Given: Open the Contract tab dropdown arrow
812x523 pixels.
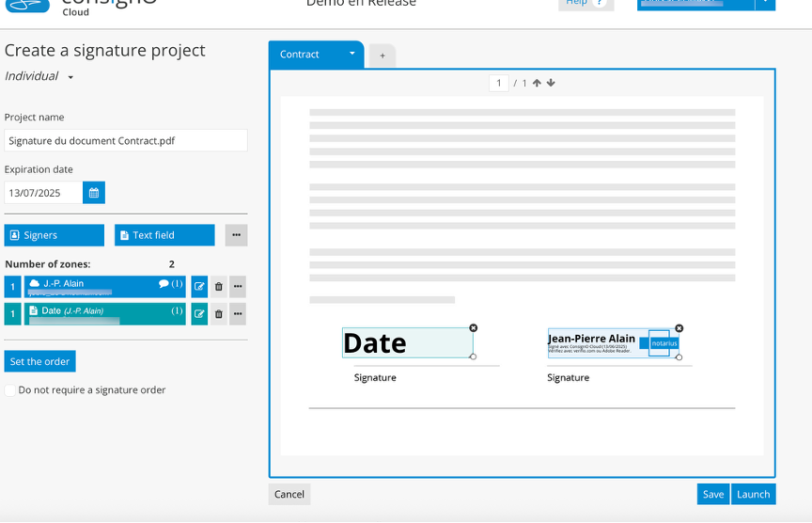Looking at the screenshot, I should click(352, 54).
